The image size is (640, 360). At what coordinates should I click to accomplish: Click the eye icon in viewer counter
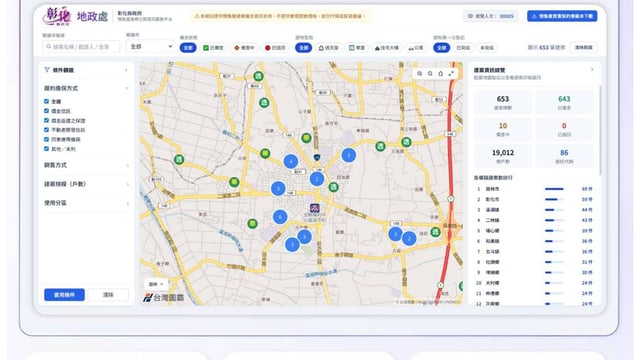pos(470,16)
